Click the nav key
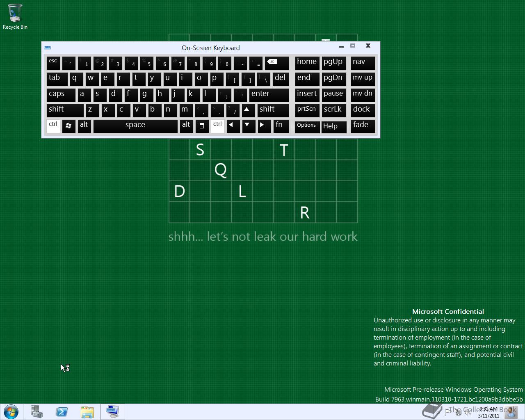The width and height of the screenshot is (525, 420). click(363, 63)
